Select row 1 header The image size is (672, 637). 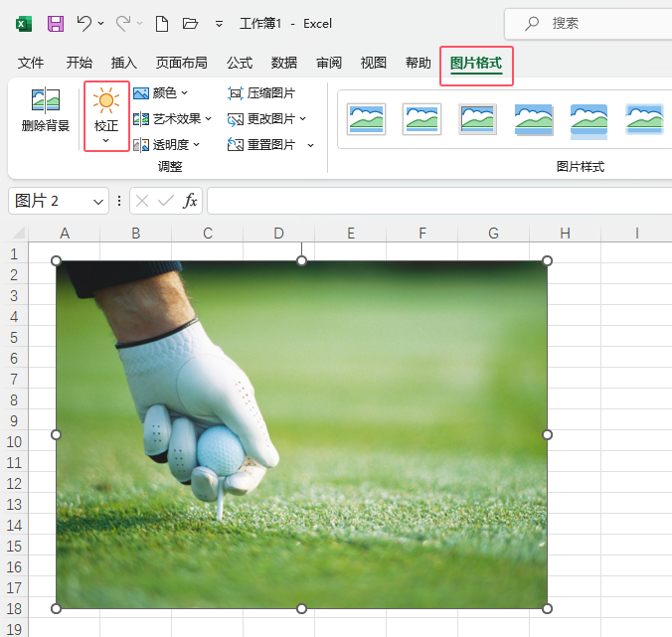14,254
